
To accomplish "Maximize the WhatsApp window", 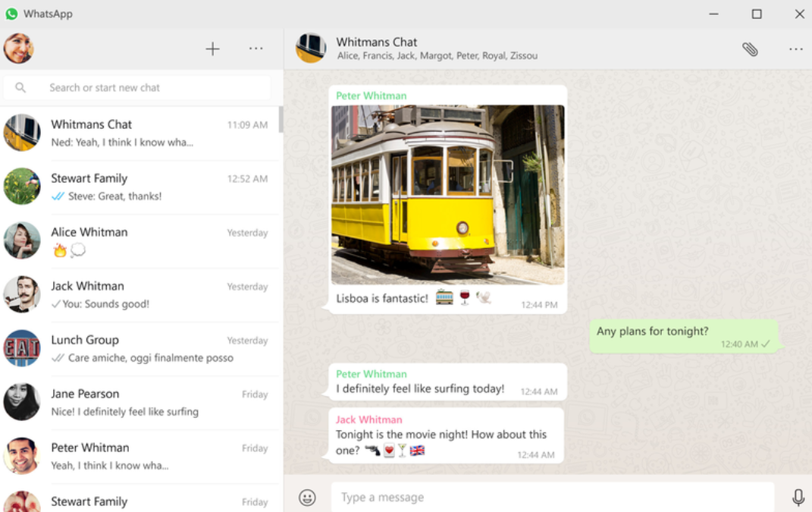I will [757, 14].
